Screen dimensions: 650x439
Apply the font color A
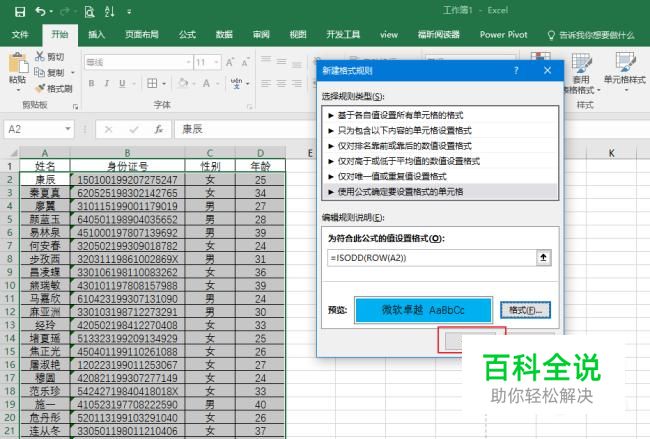coord(206,83)
